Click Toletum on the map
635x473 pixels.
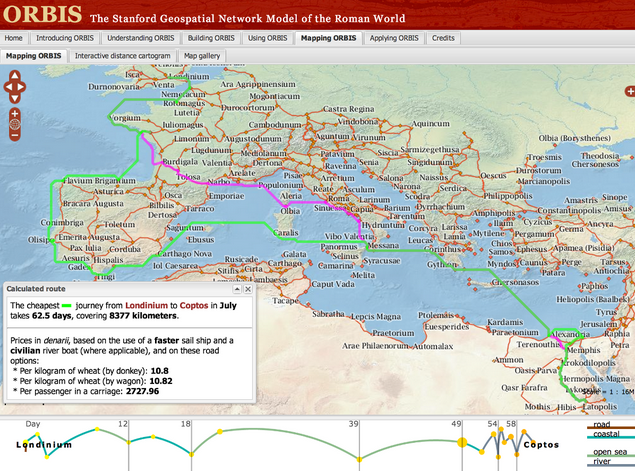tap(119, 224)
